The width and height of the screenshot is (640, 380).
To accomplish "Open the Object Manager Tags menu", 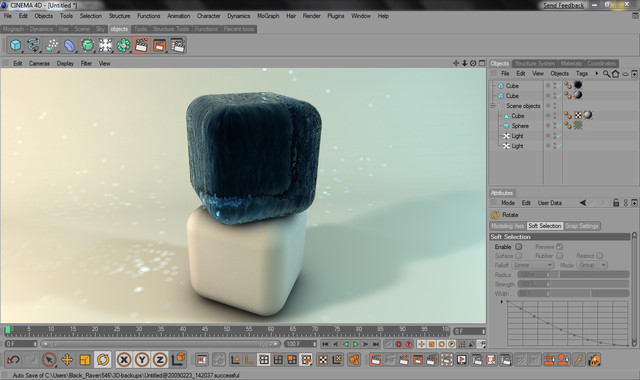I will (582, 73).
